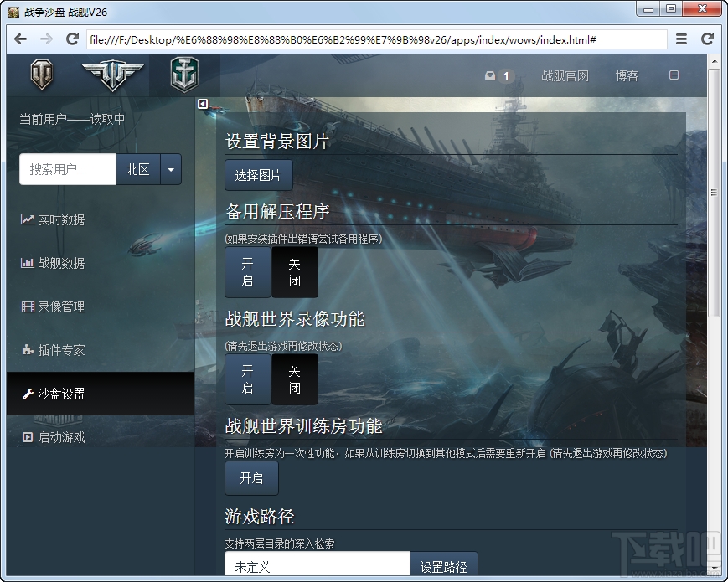Click the address bar URL

376,39
